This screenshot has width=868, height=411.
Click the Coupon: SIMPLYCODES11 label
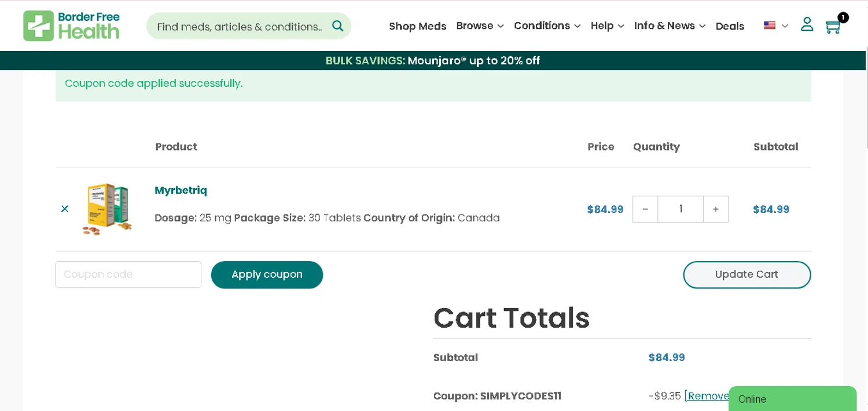pyautogui.click(x=497, y=397)
